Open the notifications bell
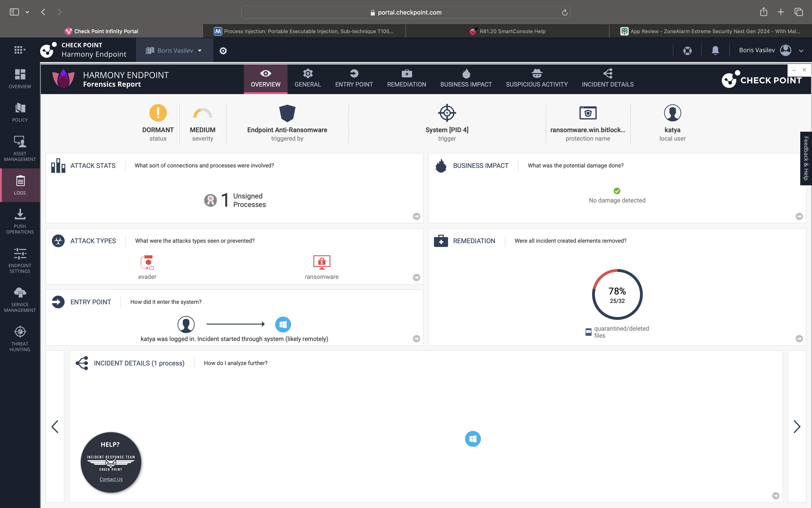Image resolution: width=812 pixels, height=508 pixels. tap(715, 50)
